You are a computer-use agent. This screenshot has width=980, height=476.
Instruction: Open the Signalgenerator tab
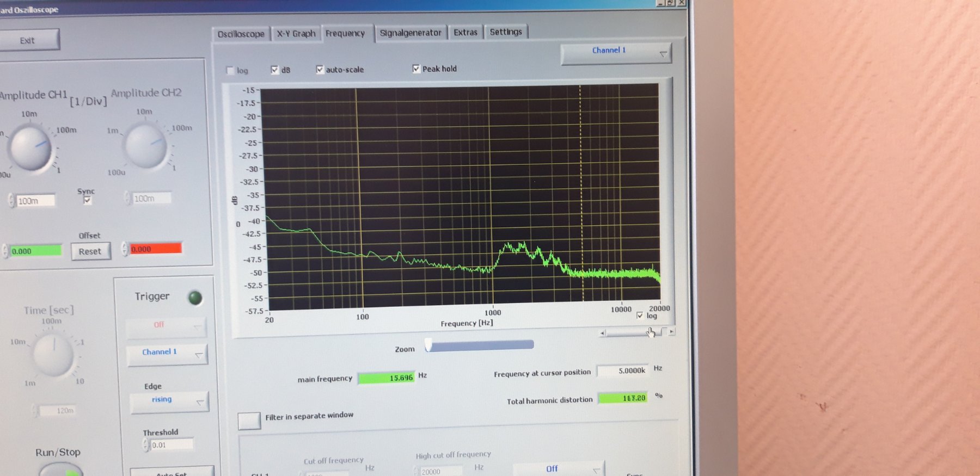[x=411, y=33]
